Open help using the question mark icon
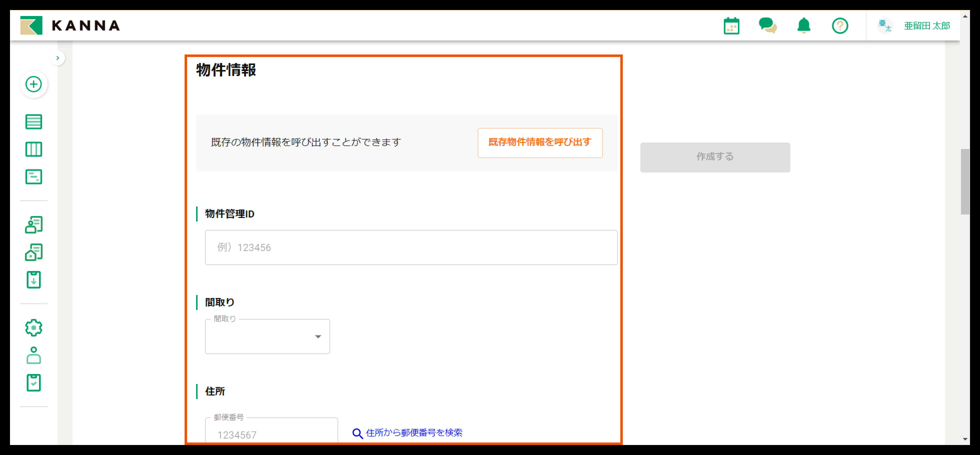Viewport: 980px width, 455px height. 840,25
